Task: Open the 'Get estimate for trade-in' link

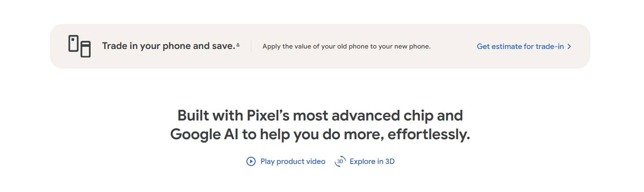Action: [x=524, y=46]
